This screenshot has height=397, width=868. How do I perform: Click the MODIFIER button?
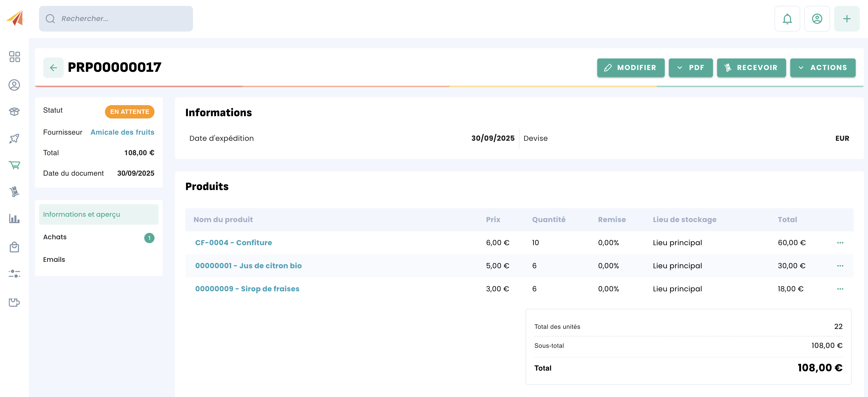tap(630, 68)
